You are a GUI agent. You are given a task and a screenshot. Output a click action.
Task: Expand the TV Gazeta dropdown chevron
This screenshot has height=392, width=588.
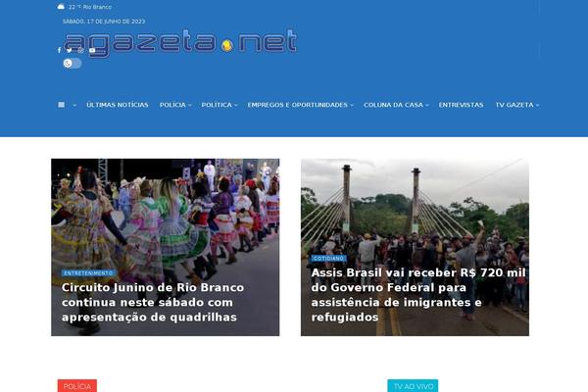pos(537,105)
